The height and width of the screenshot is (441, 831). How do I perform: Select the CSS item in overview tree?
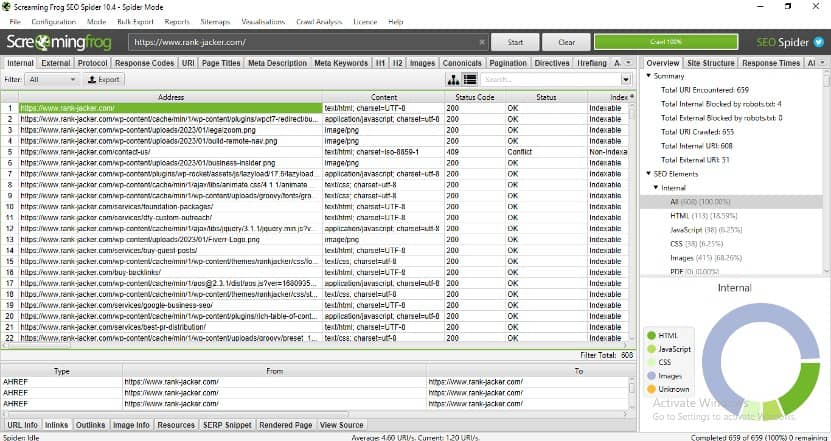point(696,244)
